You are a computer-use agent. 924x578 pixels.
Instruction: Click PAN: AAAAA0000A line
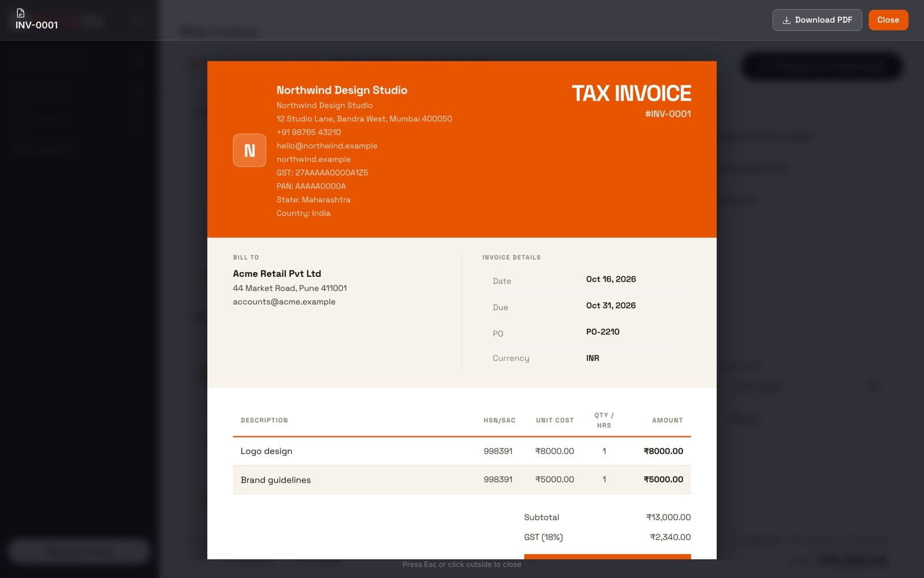tap(311, 186)
